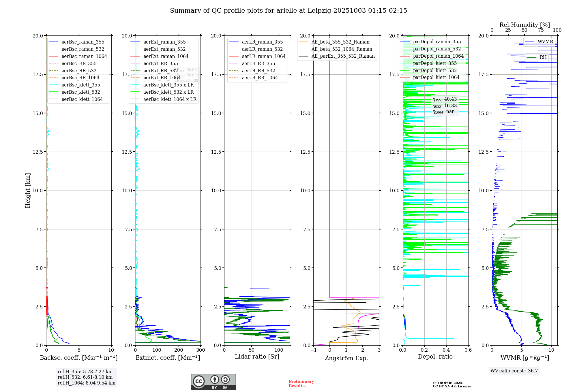Select aerExt_raman_532 legend label
This screenshot has height=392, width=577.
tap(164, 49)
